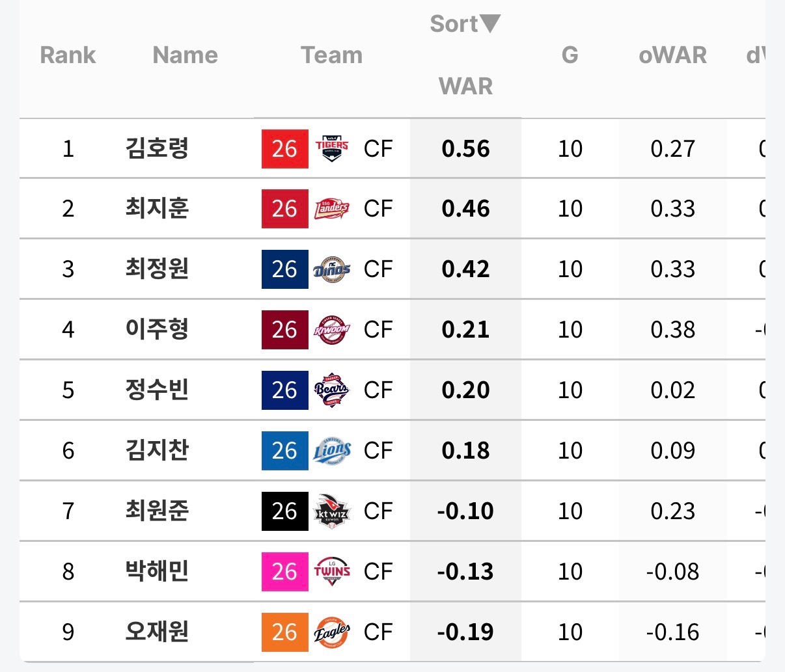Click the orange 26 badge for 오재원
Viewport: 785px width, 672px height.
tap(284, 632)
